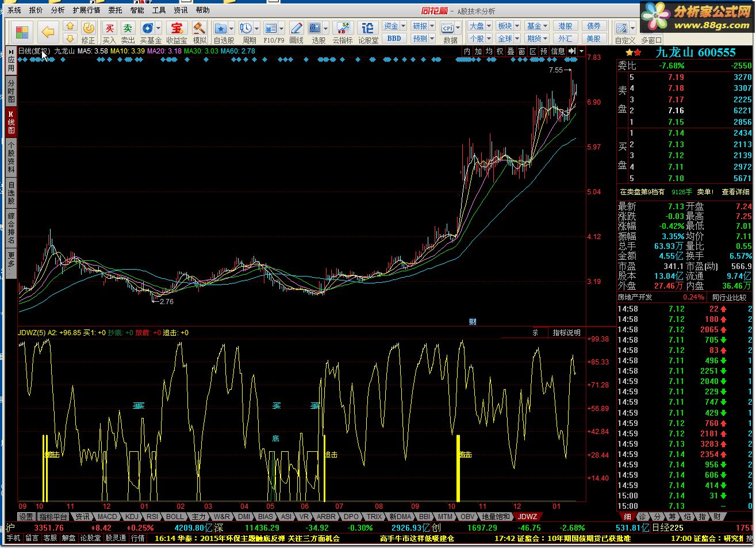756x549 pixels.
Task: Toggle 窗 window button in chart header
Action: click(x=521, y=51)
